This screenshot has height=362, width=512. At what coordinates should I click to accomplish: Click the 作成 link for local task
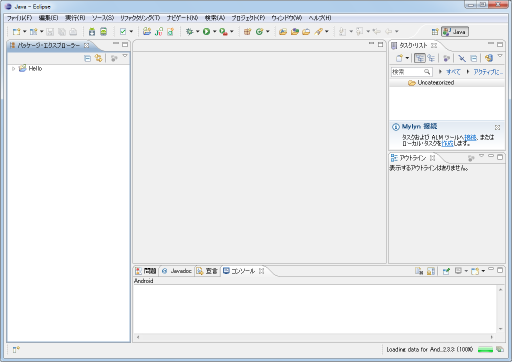coord(447,144)
